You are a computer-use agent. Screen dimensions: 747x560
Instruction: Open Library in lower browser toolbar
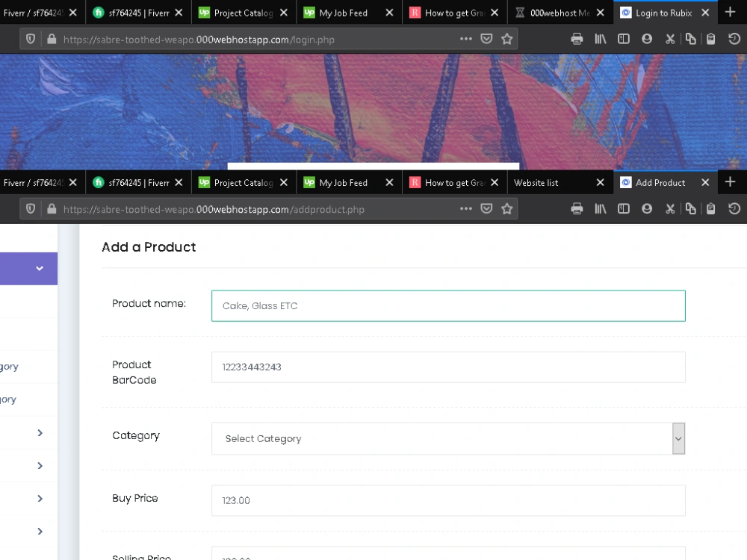pyautogui.click(x=601, y=208)
